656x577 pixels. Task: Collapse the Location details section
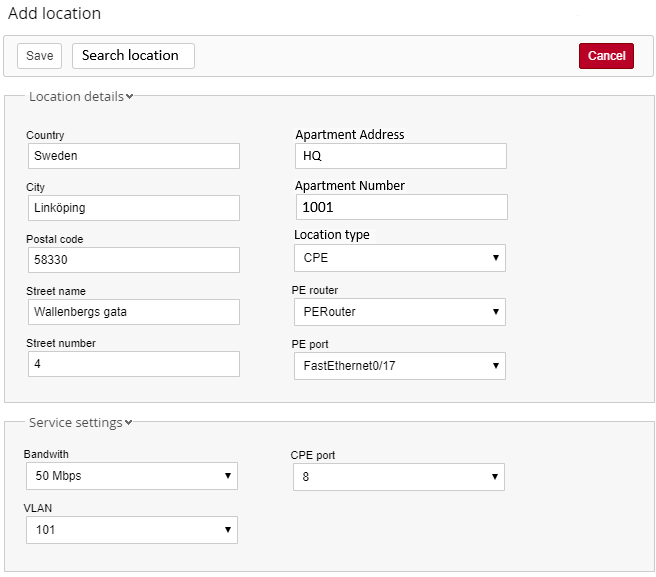coord(81,97)
